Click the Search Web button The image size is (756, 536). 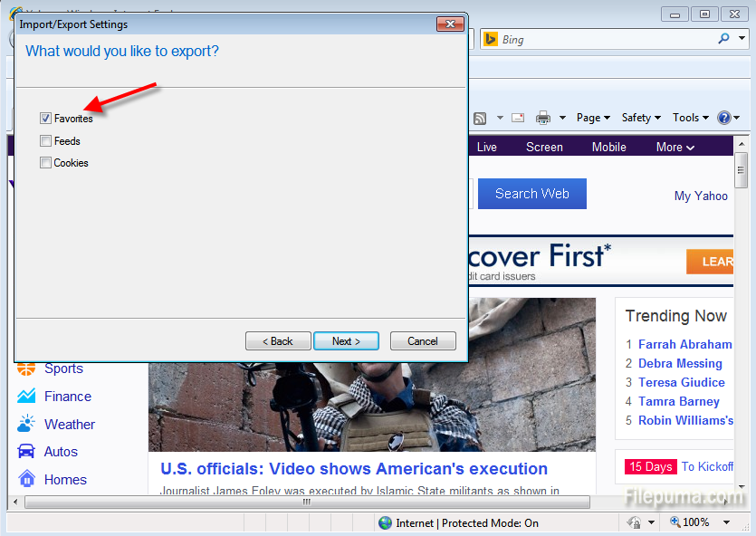click(531, 194)
